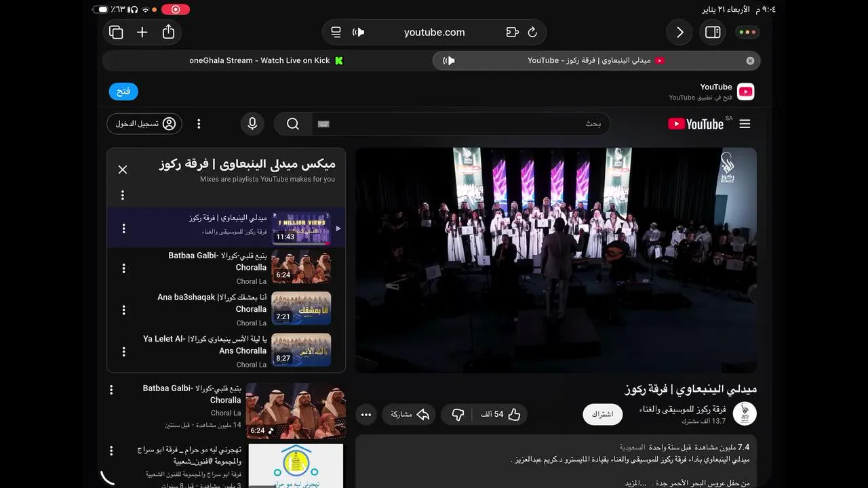Play the 11:43 ميدلي الينبعاوي thumbnail
Viewport: 868px width, 488px height.
click(x=301, y=228)
